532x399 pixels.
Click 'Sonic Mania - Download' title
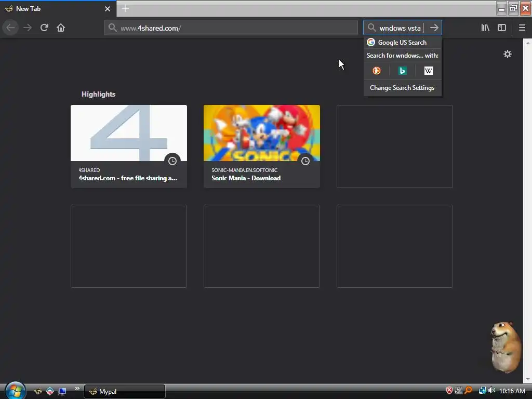tap(246, 178)
